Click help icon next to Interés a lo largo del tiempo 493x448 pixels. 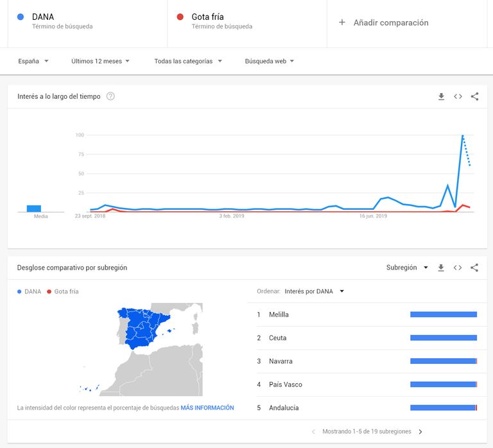click(110, 97)
